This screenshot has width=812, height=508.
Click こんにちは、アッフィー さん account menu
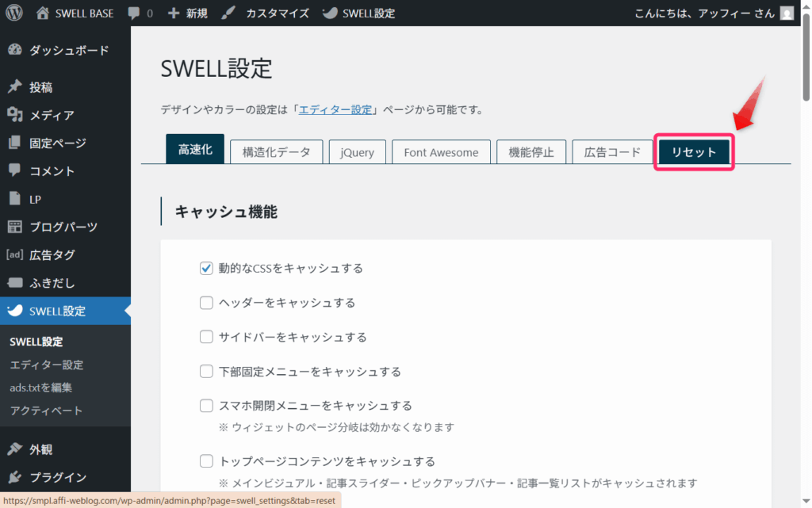(x=714, y=13)
